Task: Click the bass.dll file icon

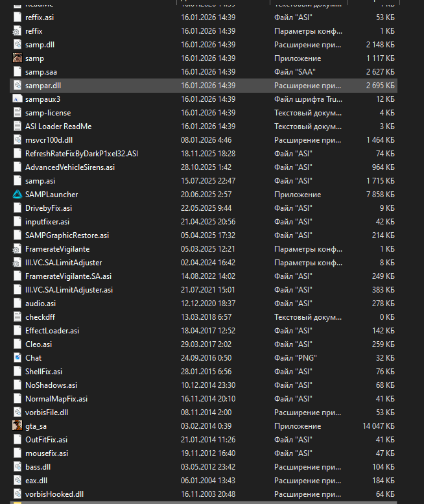Action: click(x=18, y=467)
